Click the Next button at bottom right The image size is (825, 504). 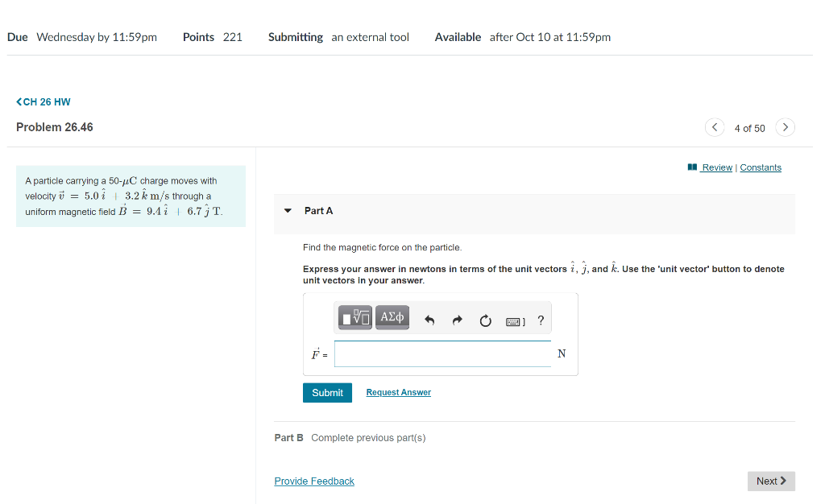coord(770,481)
